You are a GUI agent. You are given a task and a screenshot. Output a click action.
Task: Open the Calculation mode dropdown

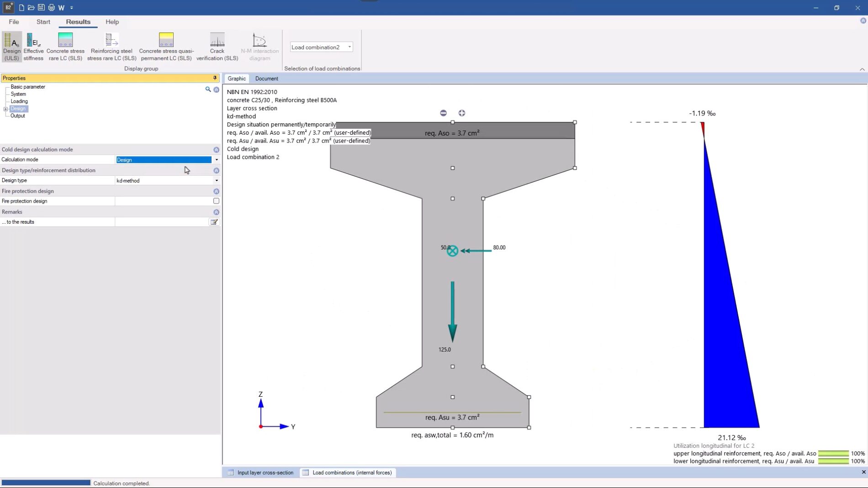pyautogui.click(x=217, y=160)
